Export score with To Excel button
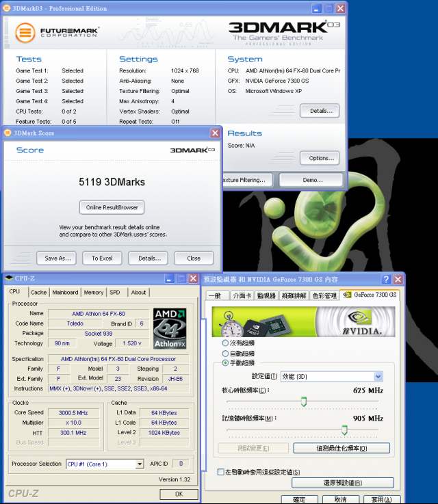Screen dimensions: 438x504 [102, 258]
